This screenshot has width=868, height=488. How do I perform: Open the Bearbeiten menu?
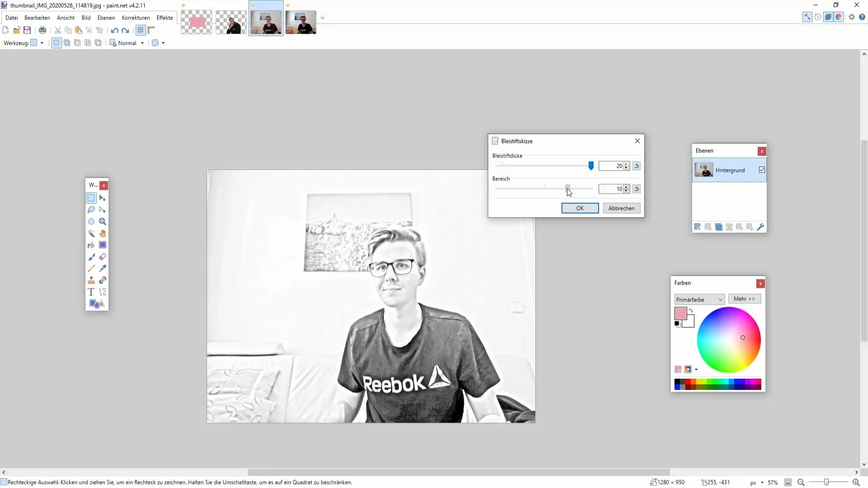(x=37, y=18)
